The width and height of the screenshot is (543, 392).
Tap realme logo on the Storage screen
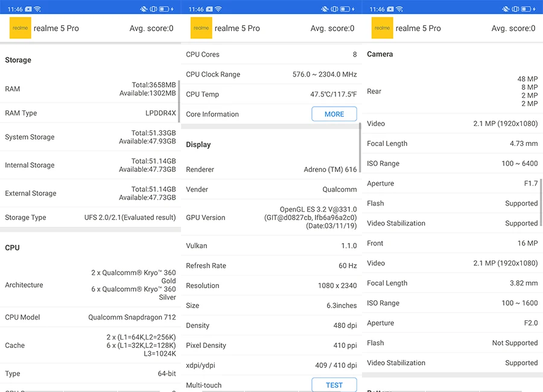[20, 28]
